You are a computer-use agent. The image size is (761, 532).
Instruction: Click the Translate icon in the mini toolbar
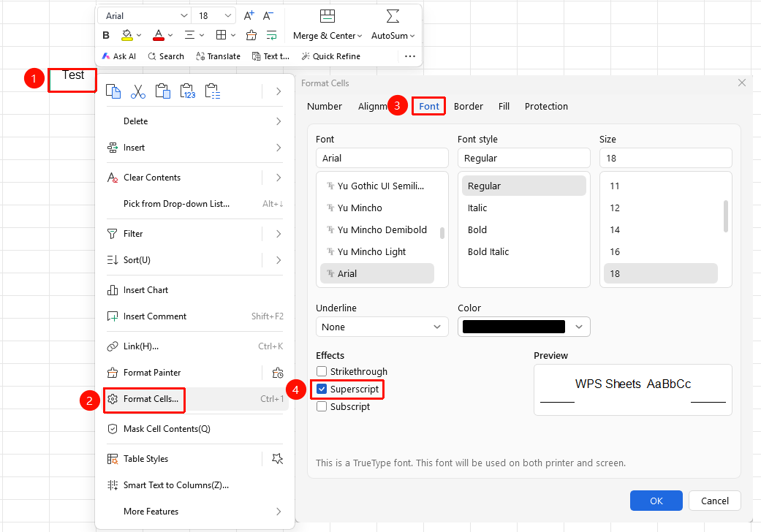[200, 56]
